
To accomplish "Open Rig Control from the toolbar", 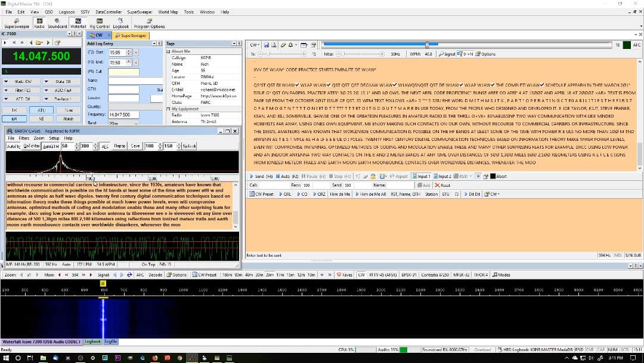I will pyautogui.click(x=98, y=23).
